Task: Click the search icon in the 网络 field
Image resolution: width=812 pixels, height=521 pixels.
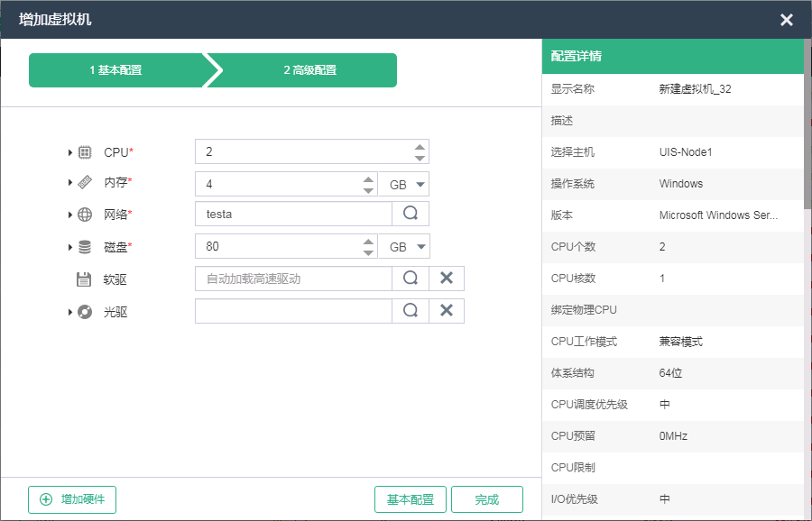Action: (411, 214)
